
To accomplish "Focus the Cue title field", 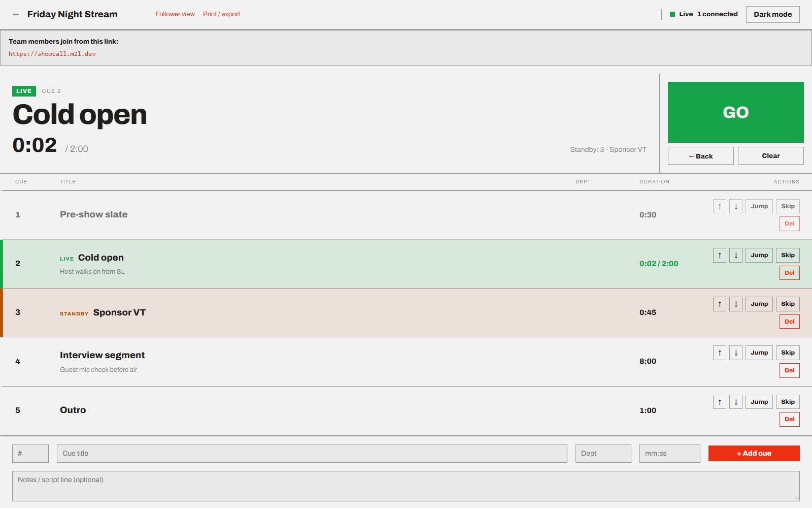I will 312,454.
